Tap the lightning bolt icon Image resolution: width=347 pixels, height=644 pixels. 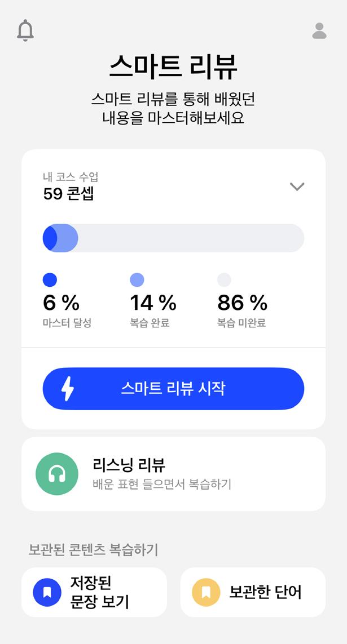tap(67, 388)
